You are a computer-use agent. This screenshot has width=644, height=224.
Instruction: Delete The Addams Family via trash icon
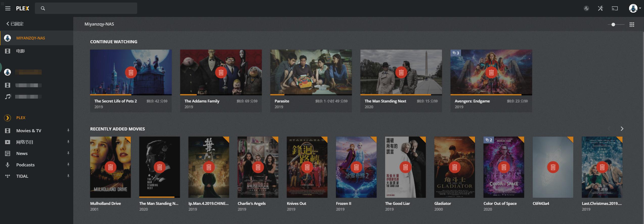pos(221,73)
